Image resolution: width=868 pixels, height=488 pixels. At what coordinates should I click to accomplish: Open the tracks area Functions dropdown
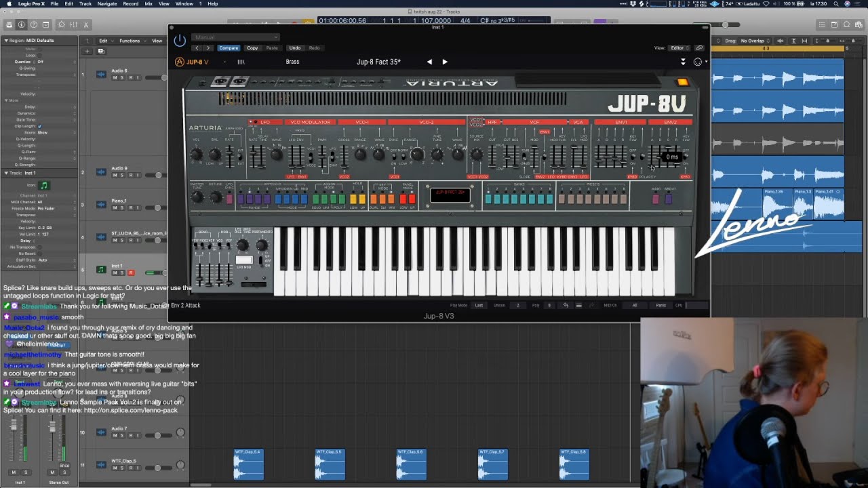[132, 41]
